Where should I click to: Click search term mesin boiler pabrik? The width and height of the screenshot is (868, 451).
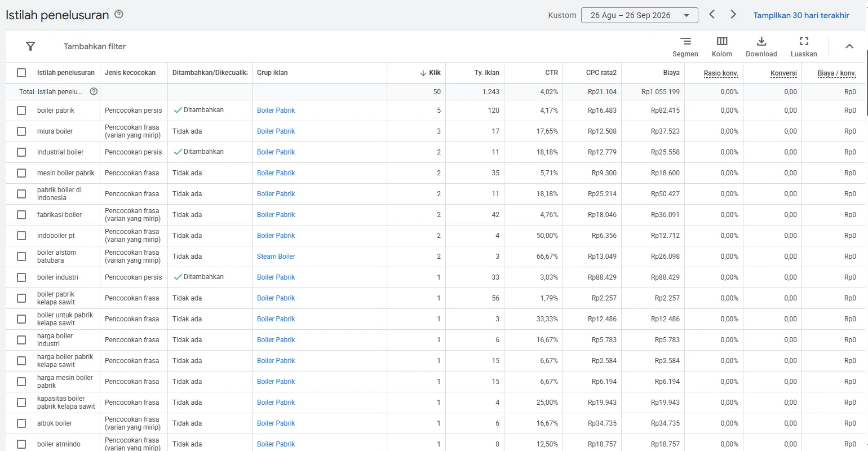coord(66,173)
